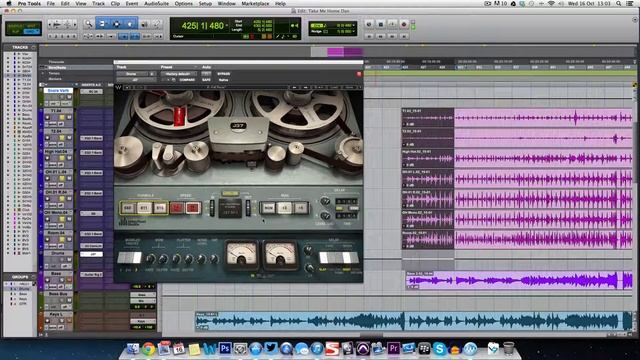This screenshot has width=640, height=360.
Task: Click the Noise knob on the J37
Action: pyautogui.click(x=202, y=259)
